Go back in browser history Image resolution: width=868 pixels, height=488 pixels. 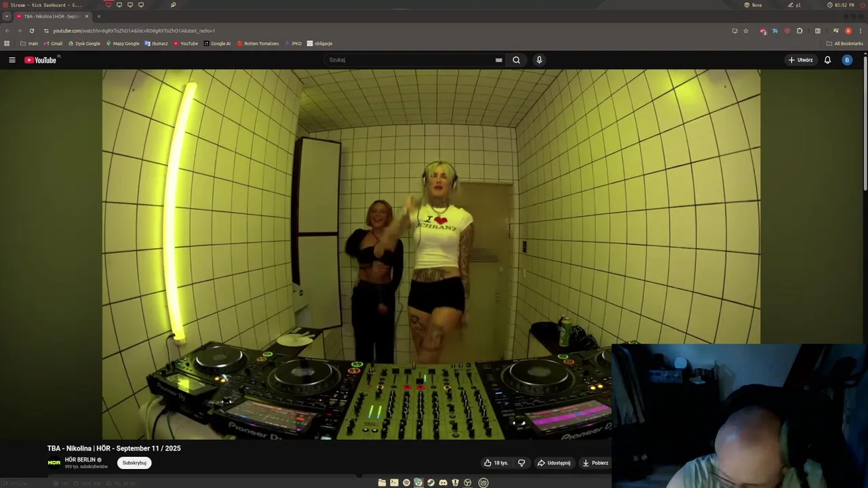click(7, 30)
